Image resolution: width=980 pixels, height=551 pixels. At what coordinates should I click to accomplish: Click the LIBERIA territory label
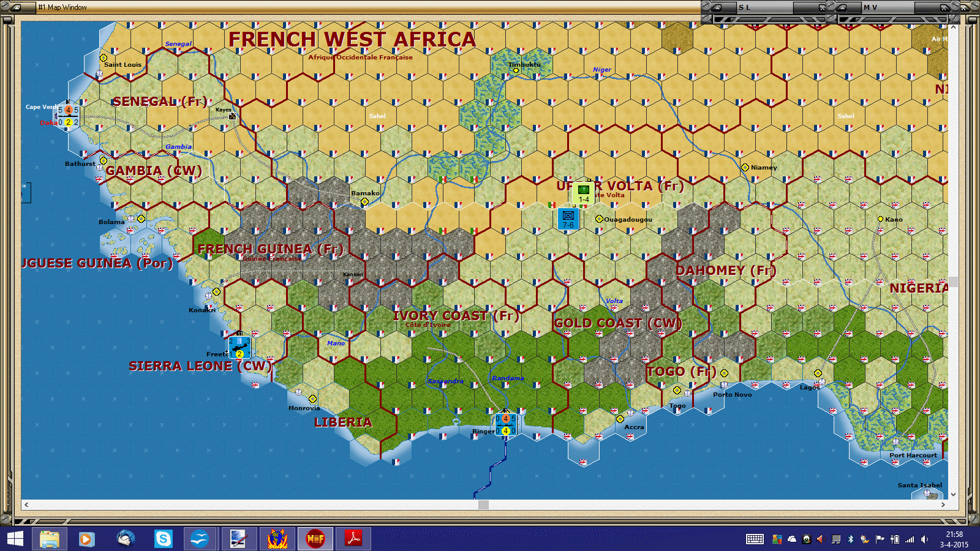343,422
